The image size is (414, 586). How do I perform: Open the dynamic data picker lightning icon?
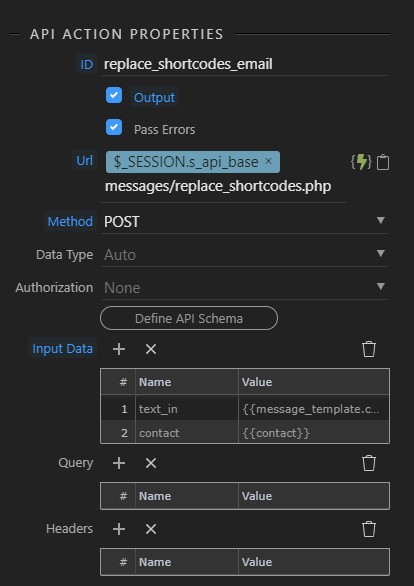point(361,162)
